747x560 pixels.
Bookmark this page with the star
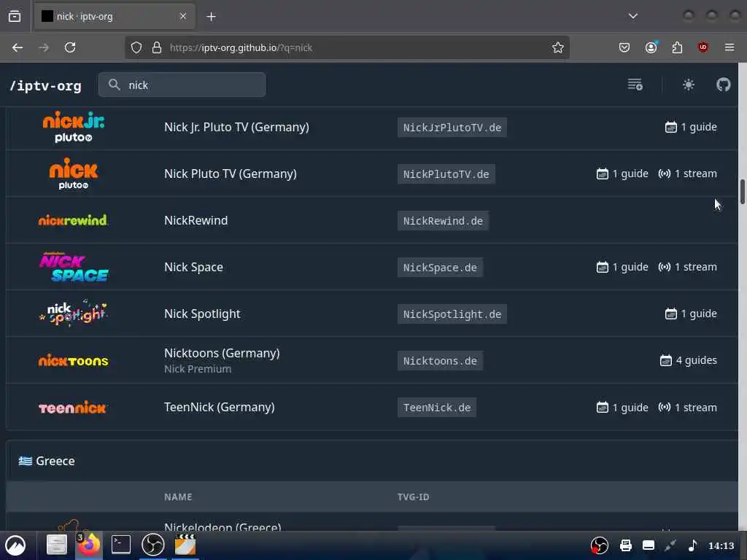[x=558, y=47]
